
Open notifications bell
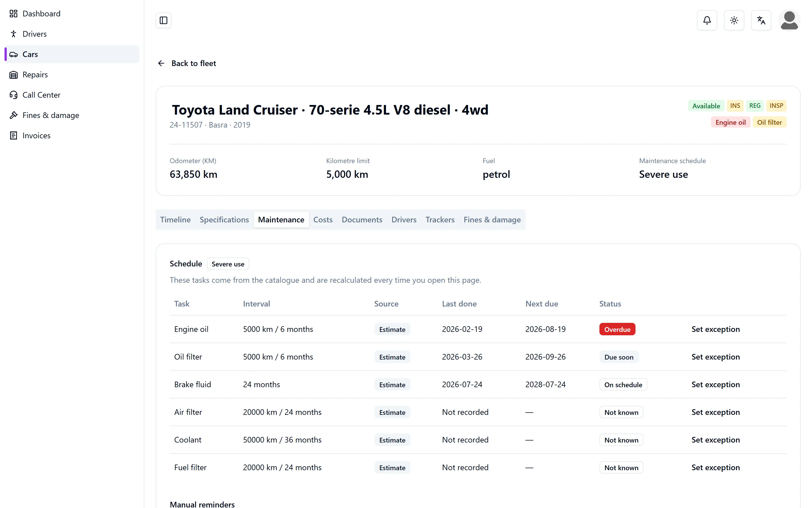point(707,21)
